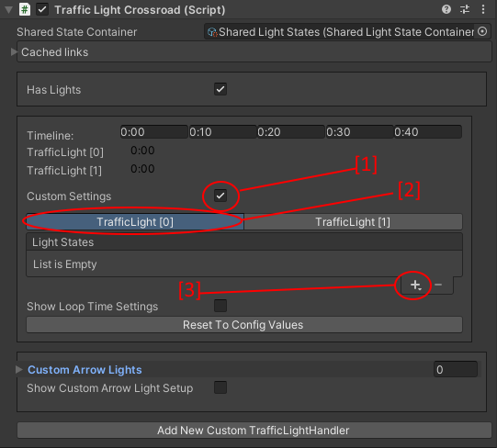Viewport: 497px width, 448px height.
Task: Click the 0:30 timeline segment
Action: (x=360, y=132)
